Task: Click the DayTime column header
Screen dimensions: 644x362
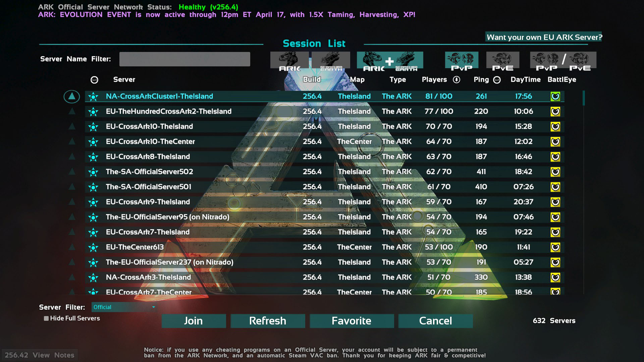Action: [x=526, y=80]
